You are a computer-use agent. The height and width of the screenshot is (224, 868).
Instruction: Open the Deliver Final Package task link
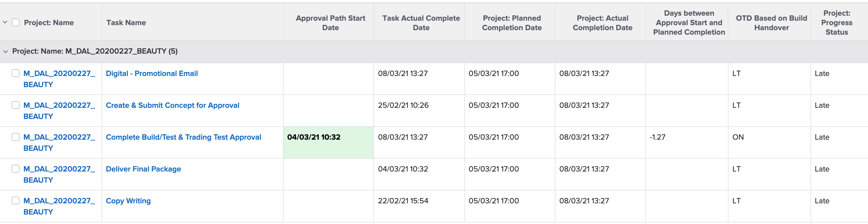click(143, 169)
